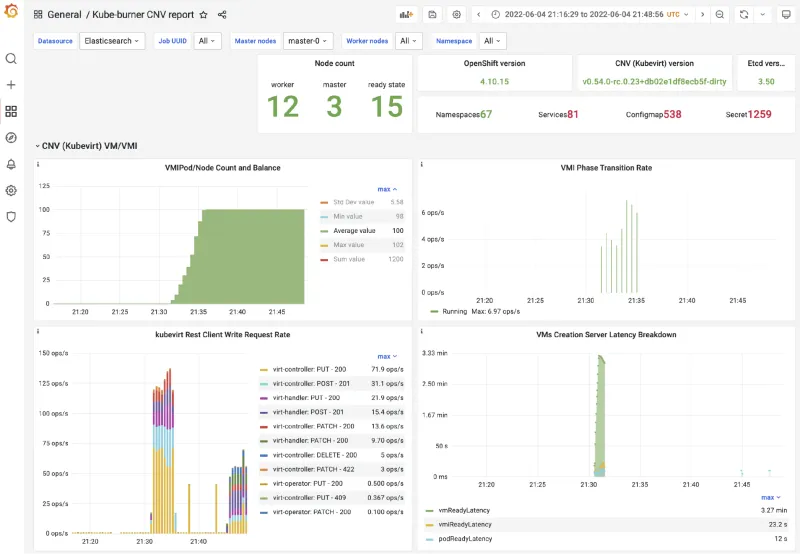800x554 pixels.
Task: Zoom out the time range
Action: 719,15
